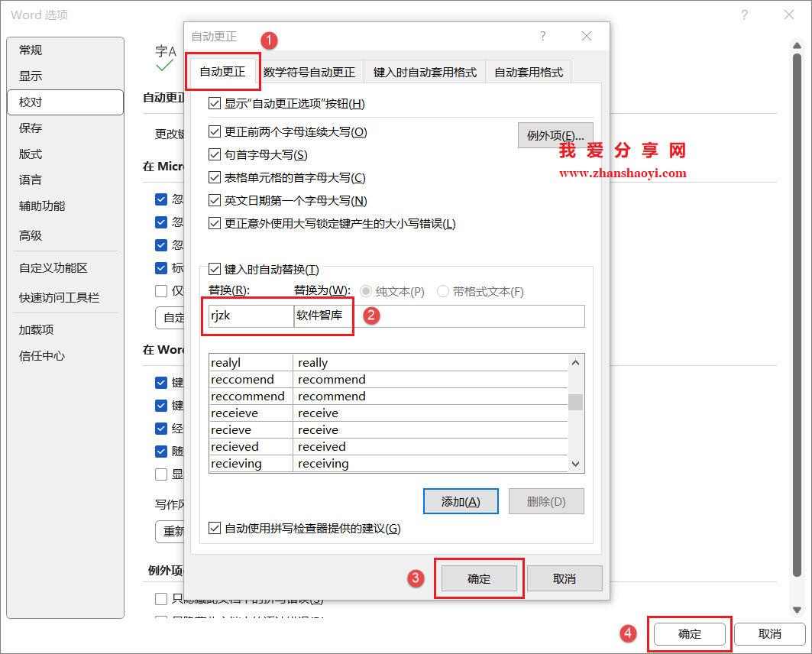Open 语言 category in Word 选项

pyautogui.click(x=65, y=180)
